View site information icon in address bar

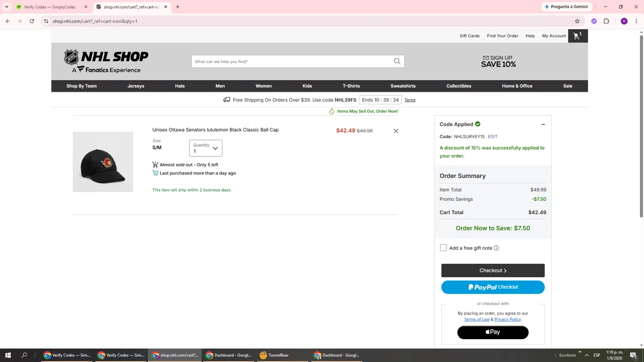[46, 21]
